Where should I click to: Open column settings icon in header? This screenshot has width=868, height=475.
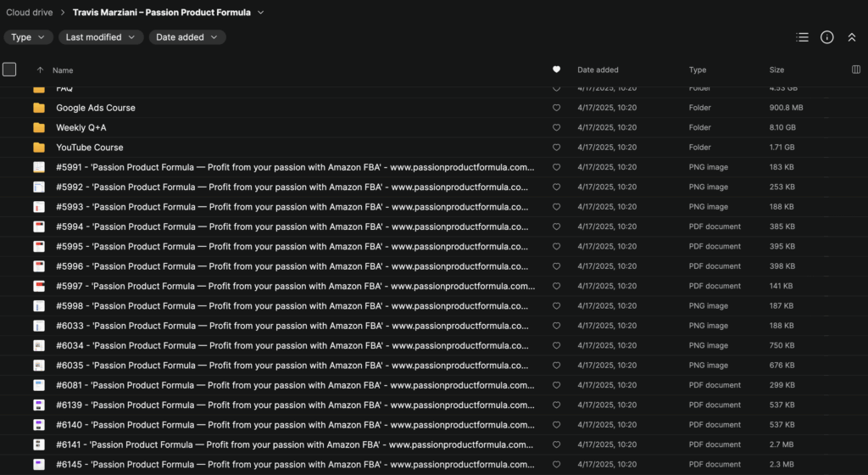coord(855,70)
